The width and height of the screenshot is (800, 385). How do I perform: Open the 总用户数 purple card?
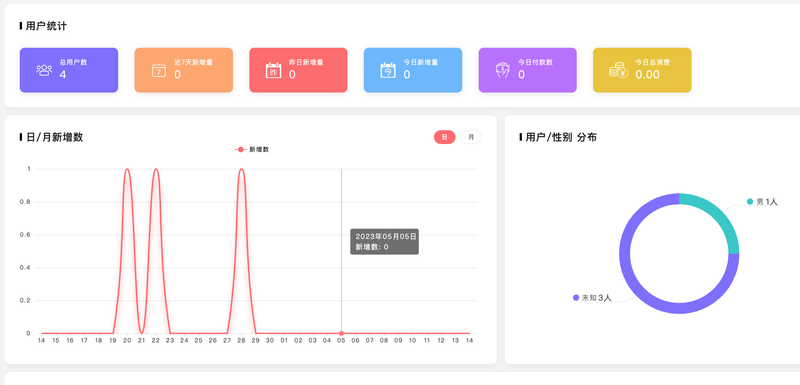coord(69,70)
